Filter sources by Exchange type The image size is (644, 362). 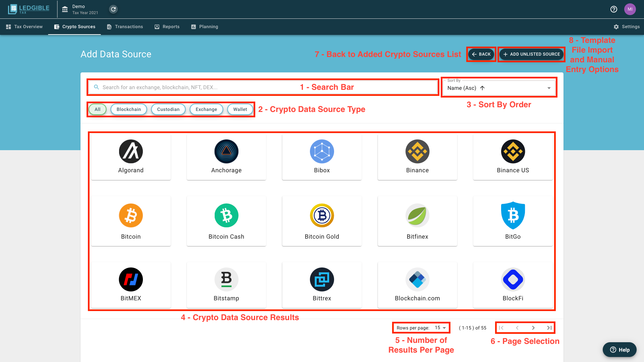click(x=206, y=109)
